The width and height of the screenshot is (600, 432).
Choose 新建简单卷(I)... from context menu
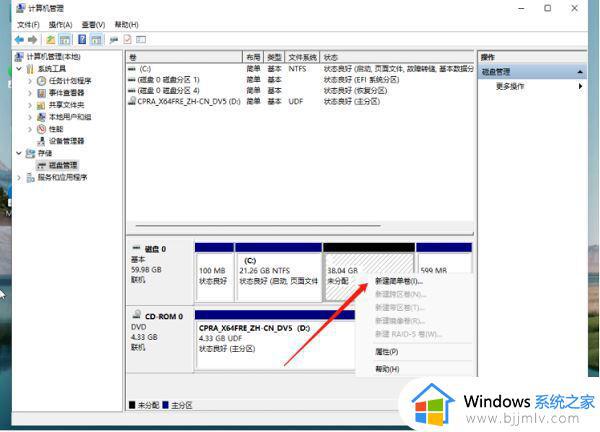pos(399,281)
